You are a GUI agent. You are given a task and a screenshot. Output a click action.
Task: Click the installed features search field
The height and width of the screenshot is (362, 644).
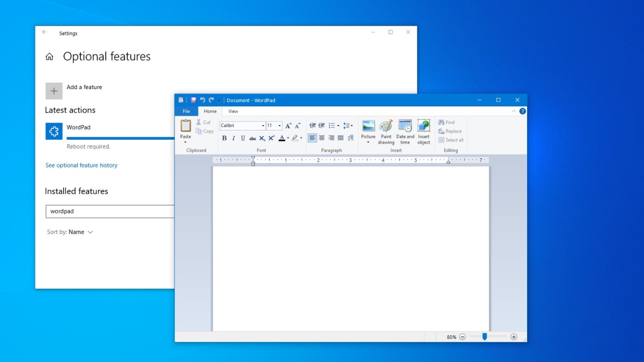(x=110, y=211)
